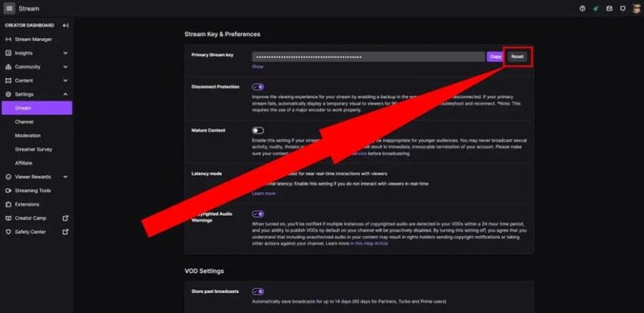Collapse the Creator Dashboard sidebar
The width and height of the screenshot is (644, 313).
65,25
